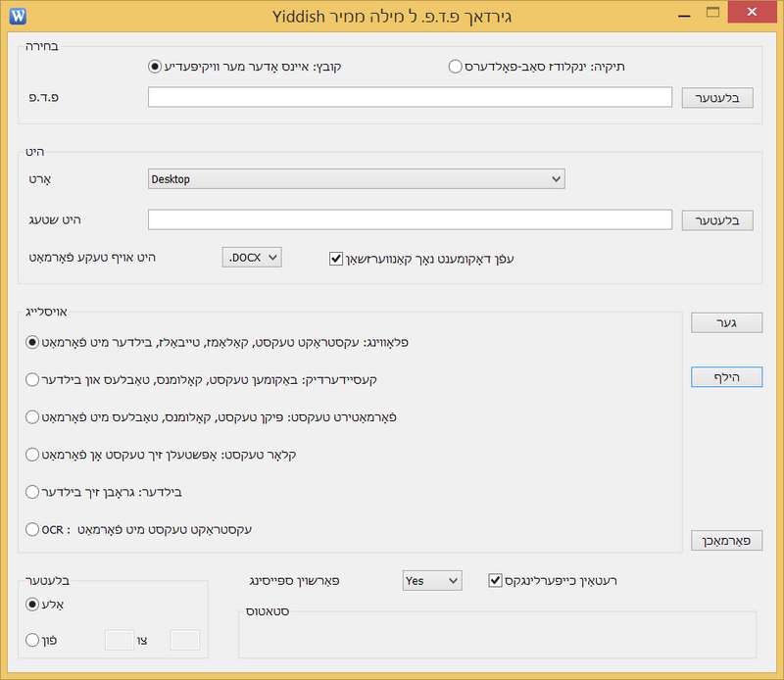The image size is (784, 680).
Task: Click the browse button beside output path
Action: [x=716, y=219]
